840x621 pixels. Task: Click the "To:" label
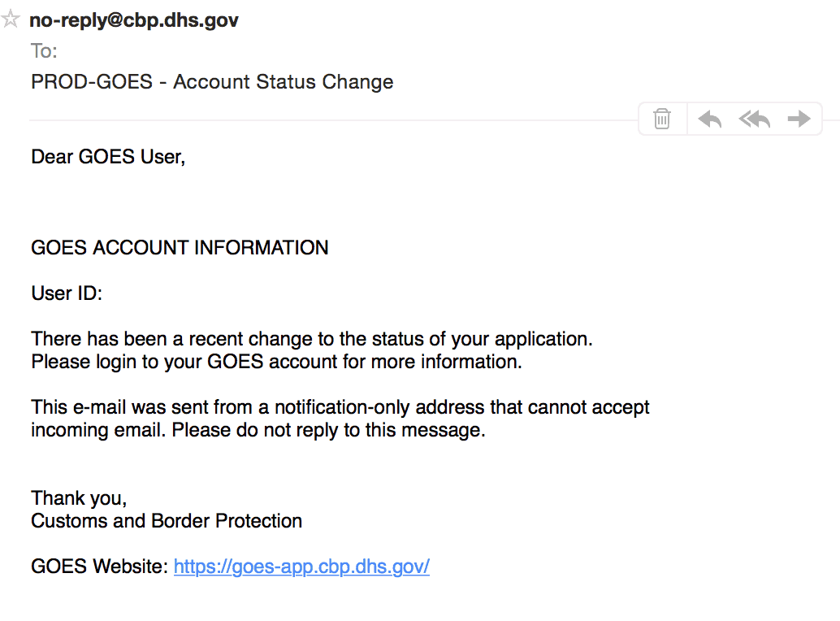44,50
